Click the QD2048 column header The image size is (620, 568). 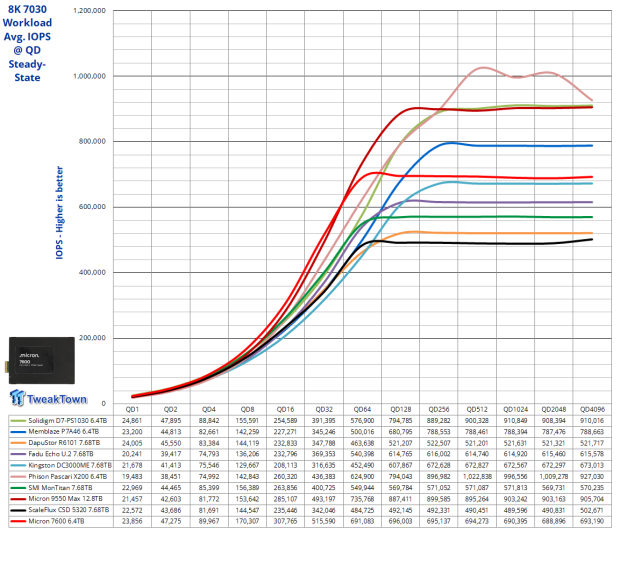tap(554, 409)
